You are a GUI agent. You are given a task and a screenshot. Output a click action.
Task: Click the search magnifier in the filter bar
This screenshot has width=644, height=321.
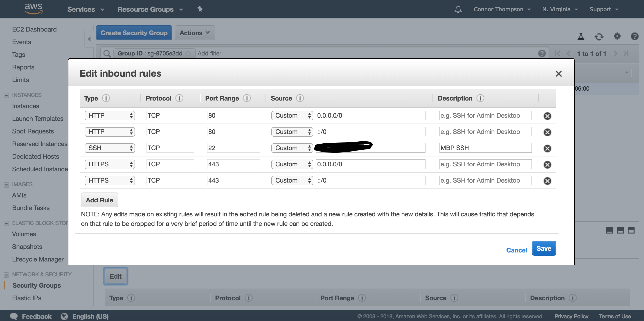click(x=107, y=53)
